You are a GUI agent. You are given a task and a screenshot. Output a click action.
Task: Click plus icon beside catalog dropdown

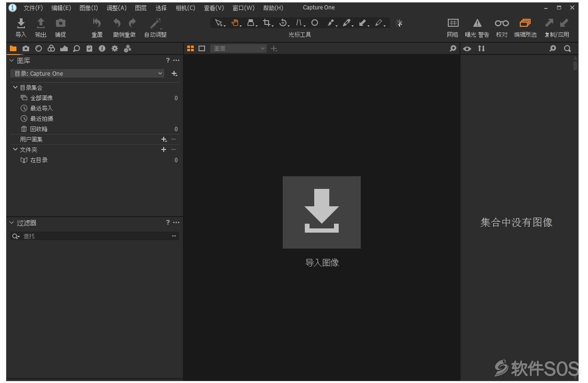[x=174, y=73]
